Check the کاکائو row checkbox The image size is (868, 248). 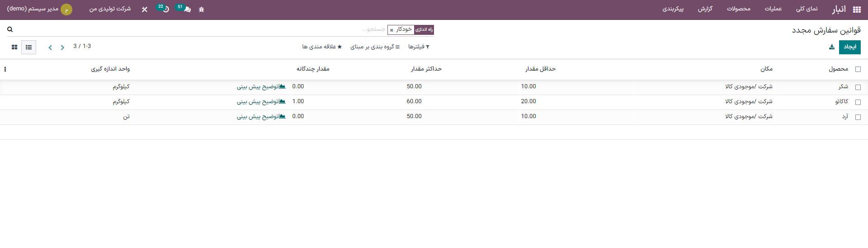pos(858,102)
